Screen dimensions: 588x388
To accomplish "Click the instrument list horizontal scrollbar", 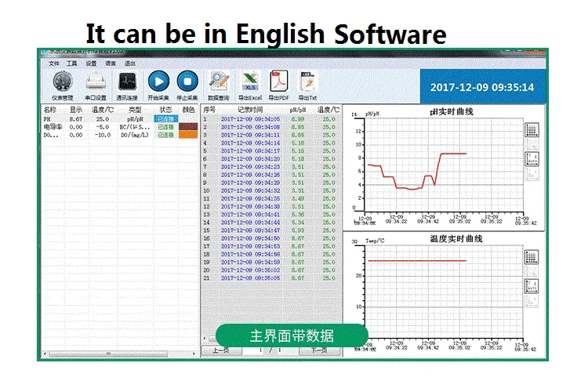I will (x=108, y=354).
